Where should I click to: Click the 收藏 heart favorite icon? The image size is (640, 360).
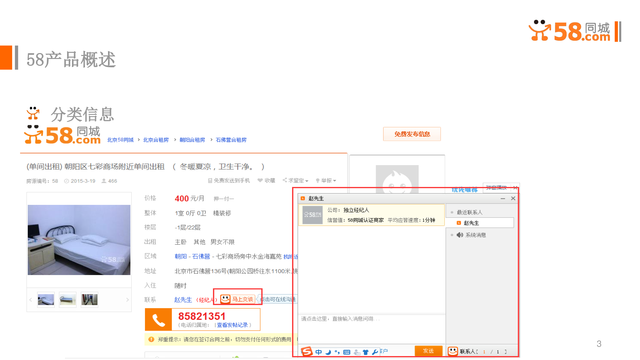(260, 180)
